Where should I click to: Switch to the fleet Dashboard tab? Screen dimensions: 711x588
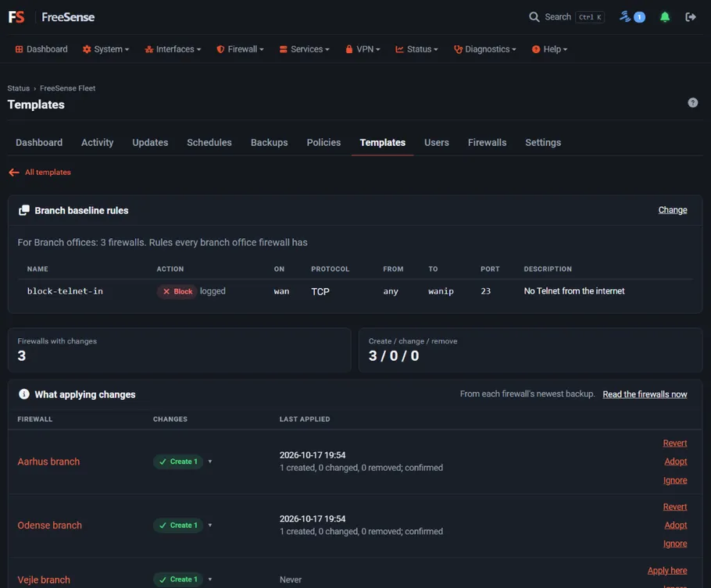39,142
